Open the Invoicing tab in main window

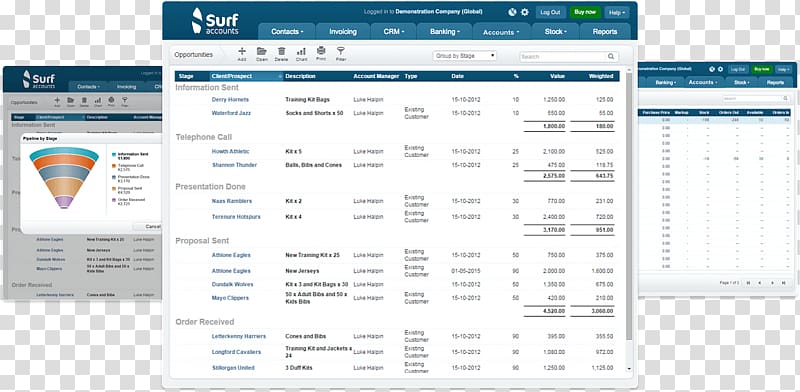coord(343,31)
